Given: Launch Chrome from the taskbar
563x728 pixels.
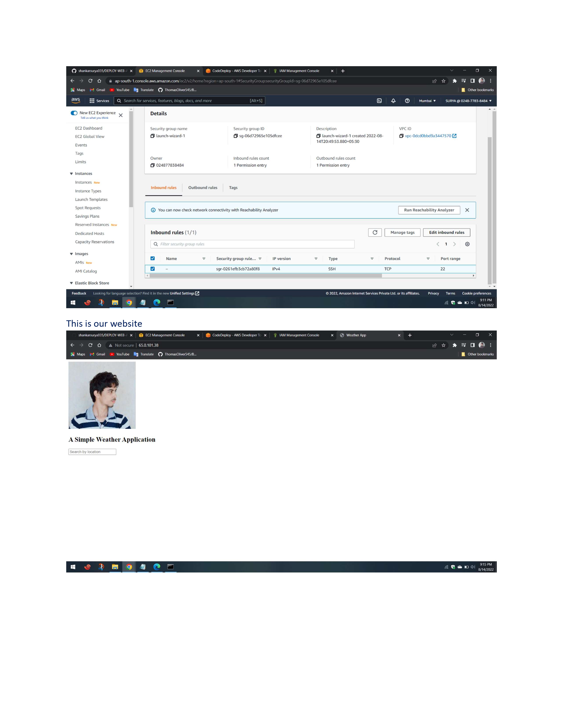Looking at the screenshot, I should 129,303.
